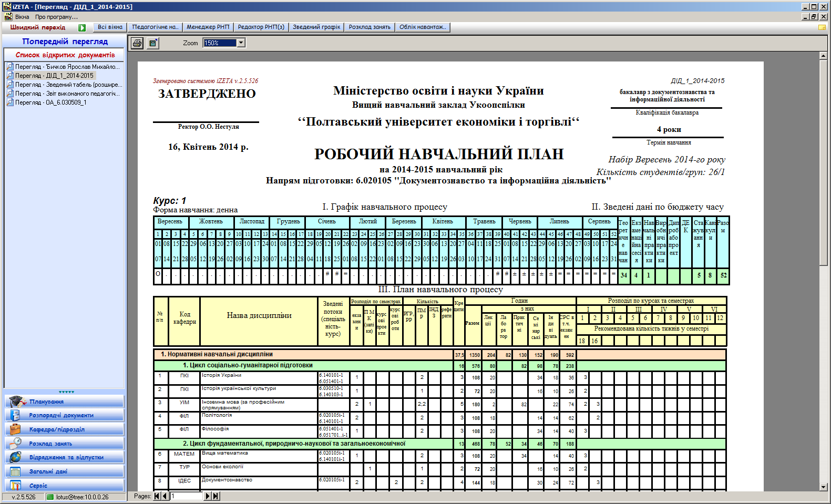Screen dimensions: 831x504
Task: Go to next page of preview
Action: coord(208,496)
